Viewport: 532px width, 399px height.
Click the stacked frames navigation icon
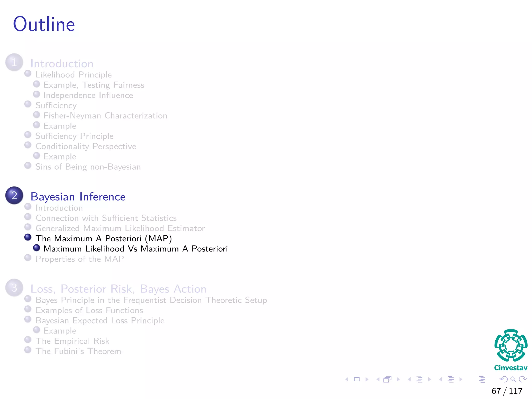click(x=387, y=380)
